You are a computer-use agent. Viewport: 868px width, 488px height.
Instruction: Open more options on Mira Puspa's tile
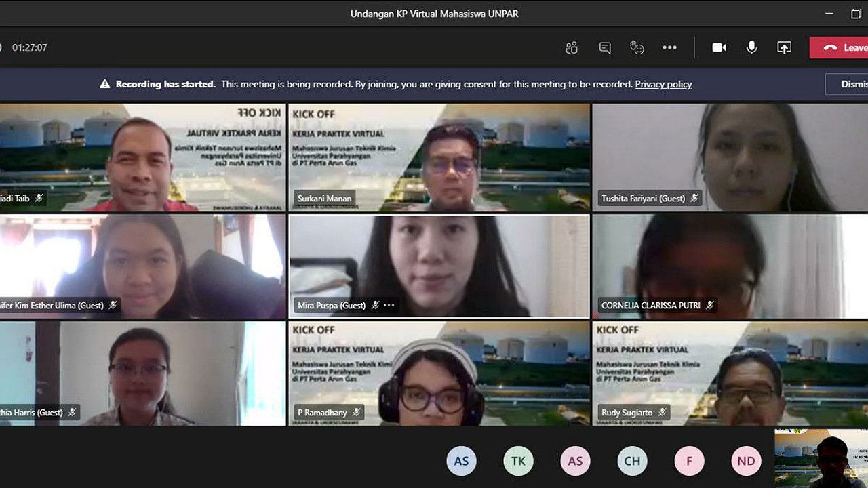point(389,305)
